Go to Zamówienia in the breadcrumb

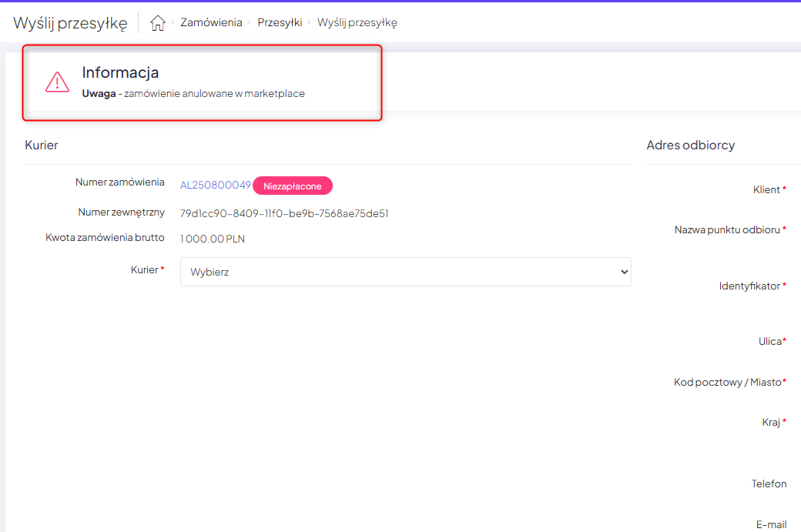[211, 23]
